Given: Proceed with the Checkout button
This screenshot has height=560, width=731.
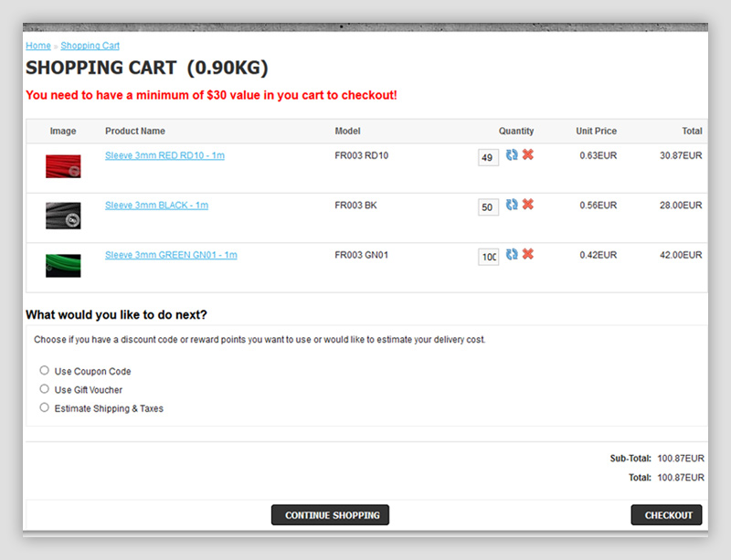Looking at the screenshot, I should tap(666, 515).
